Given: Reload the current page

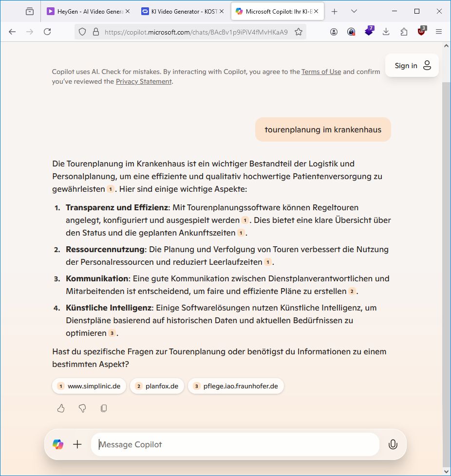Looking at the screenshot, I should 47,32.
